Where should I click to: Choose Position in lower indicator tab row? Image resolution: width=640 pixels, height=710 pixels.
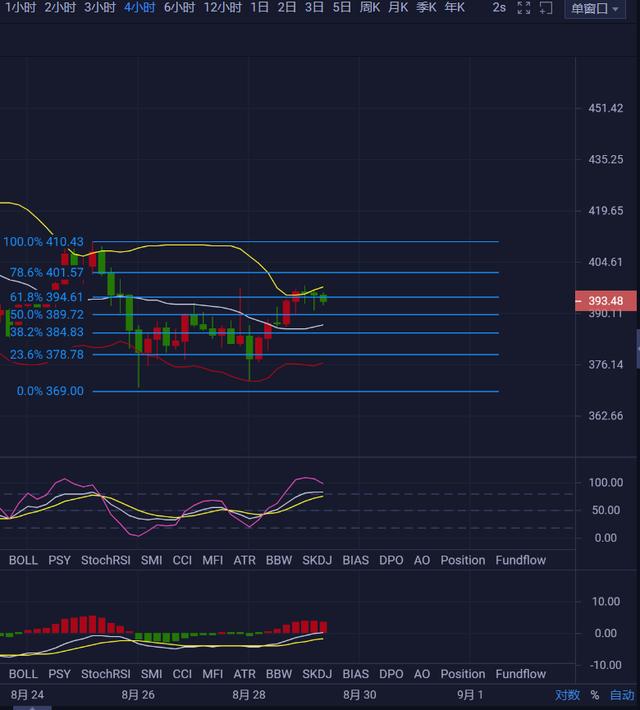pos(463,674)
